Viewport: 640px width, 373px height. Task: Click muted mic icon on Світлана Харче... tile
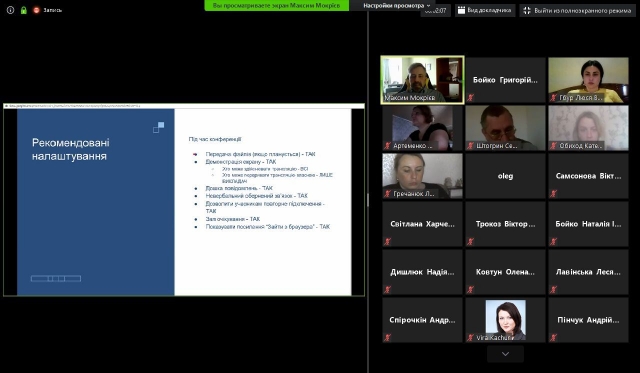tap(388, 241)
